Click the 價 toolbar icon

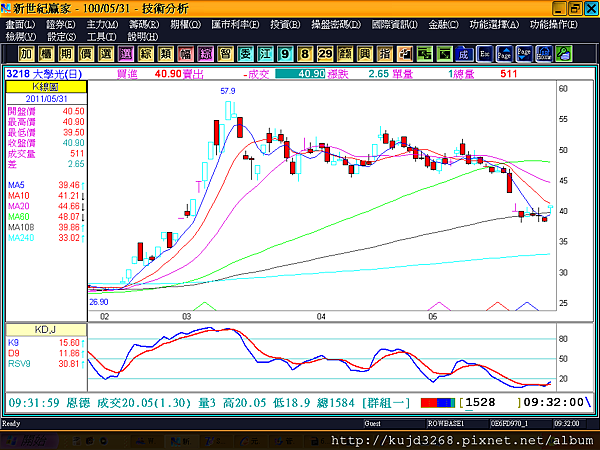coord(86,54)
